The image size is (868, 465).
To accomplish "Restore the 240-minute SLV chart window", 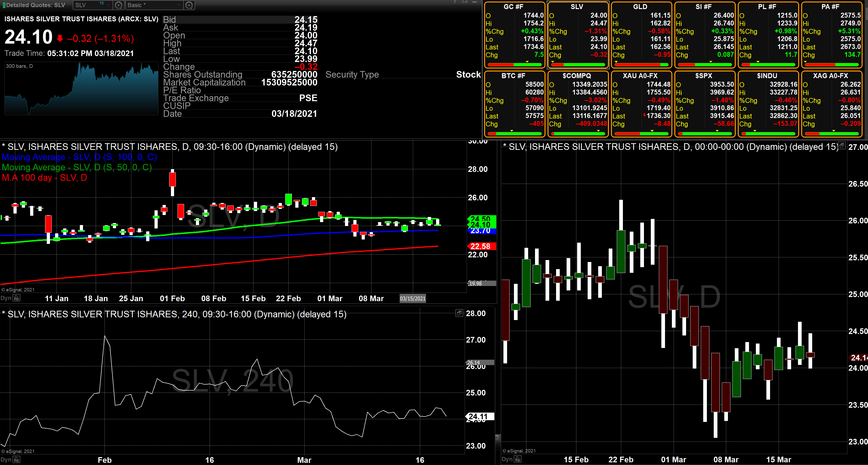I will pos(459,313).
